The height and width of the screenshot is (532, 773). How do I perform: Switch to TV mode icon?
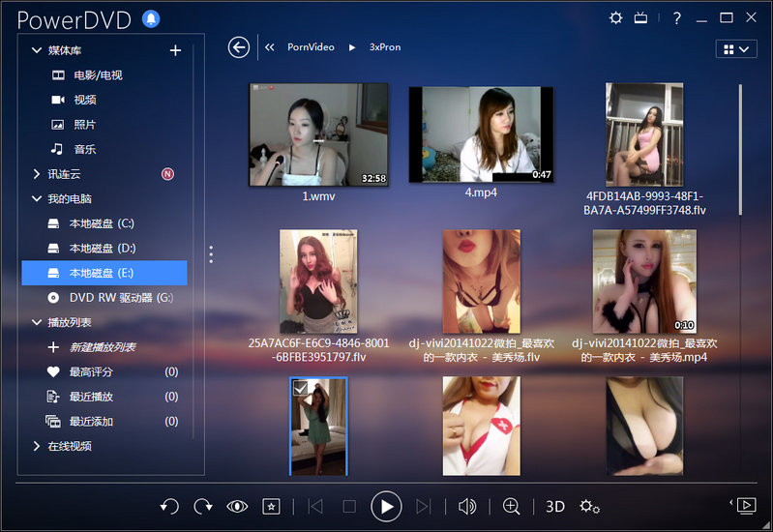(x=640, y=18)
